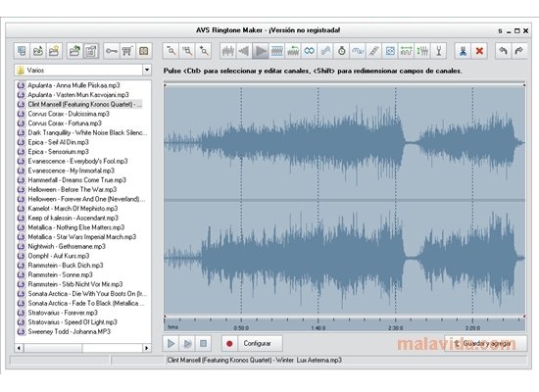539x392 pixels.
Task: Select Dark Tranquillity - White Noise Black Silence
Action: [x=87, y=132]
